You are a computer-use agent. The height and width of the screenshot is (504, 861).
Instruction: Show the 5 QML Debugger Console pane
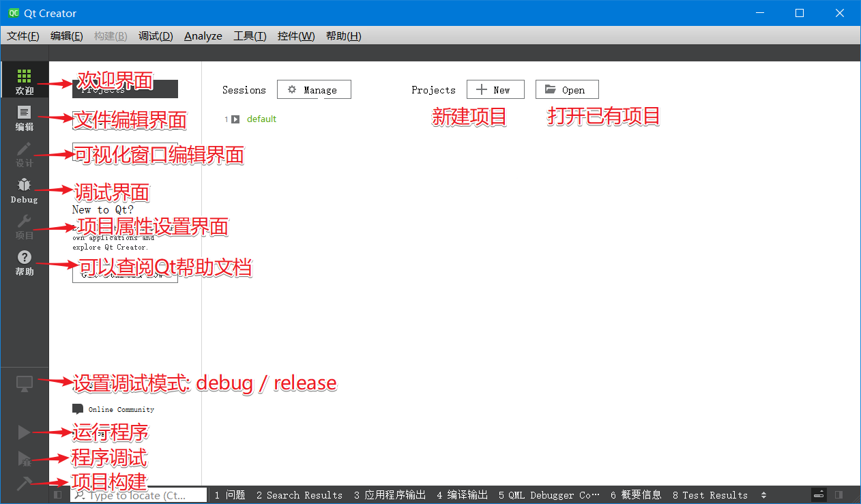[x=549, y=495]
